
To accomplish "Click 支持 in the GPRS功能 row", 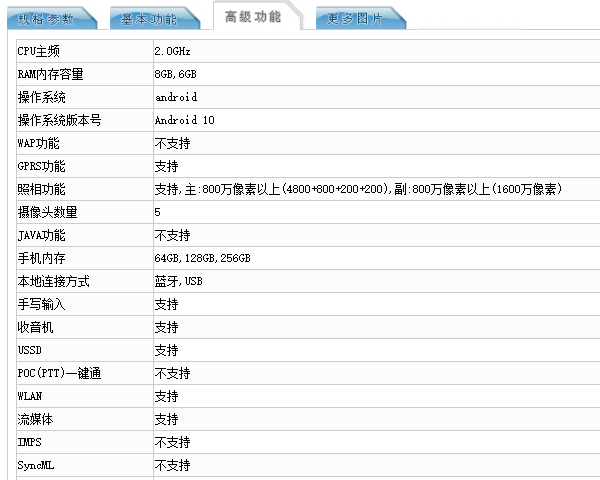I will click(166, 166).
